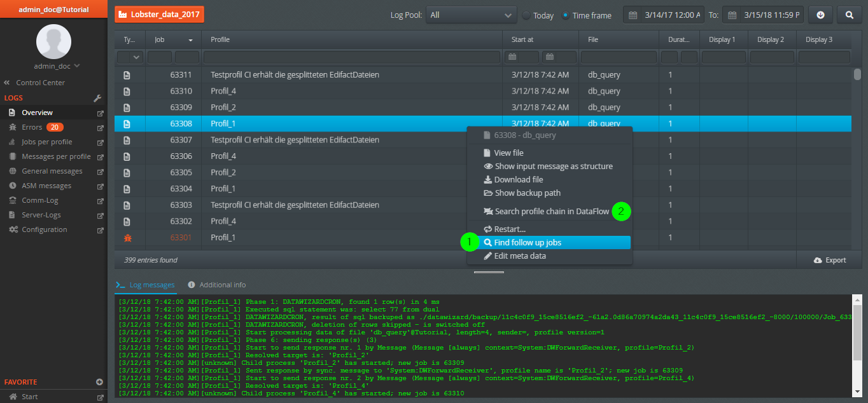
Task: Open Comm-Log external window icon
Action: pyautogui.click(x=99, y=201)
